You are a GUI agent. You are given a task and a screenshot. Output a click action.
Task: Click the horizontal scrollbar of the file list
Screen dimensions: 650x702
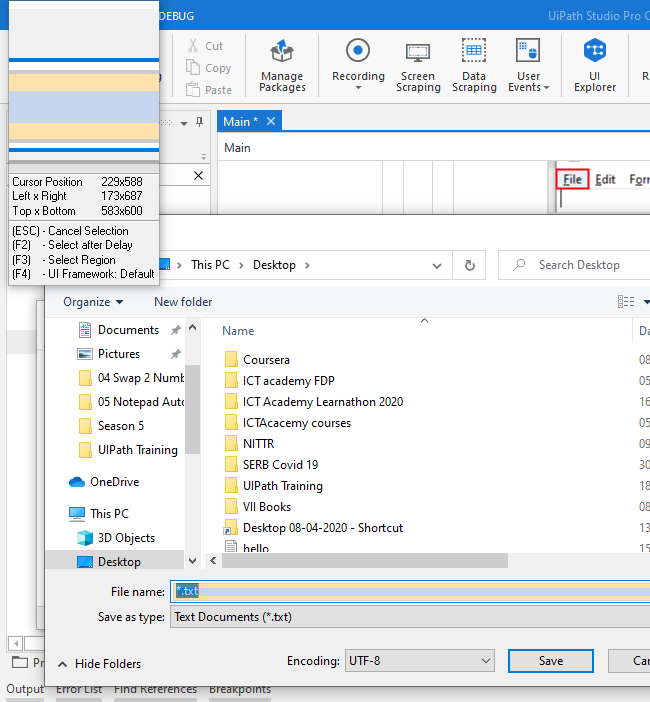pyautogui.click(x=365, y=560)
